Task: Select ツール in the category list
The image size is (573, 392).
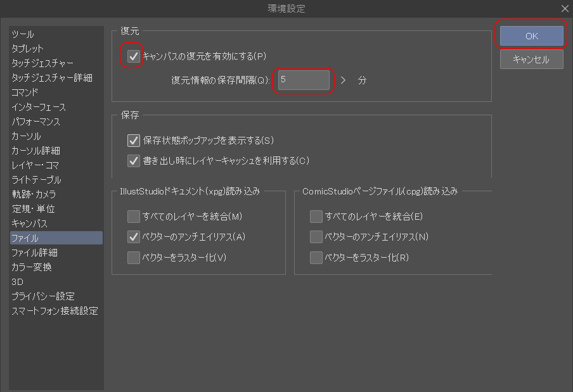Action: click(23, 34)
